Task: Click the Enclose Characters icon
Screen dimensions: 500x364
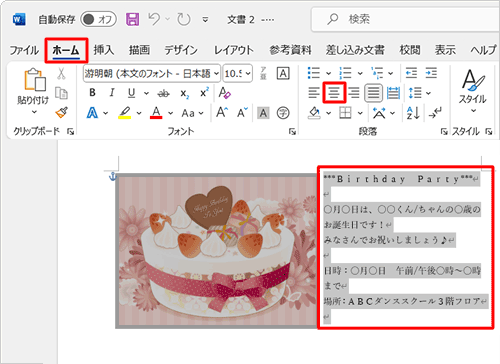Action: 283,113
